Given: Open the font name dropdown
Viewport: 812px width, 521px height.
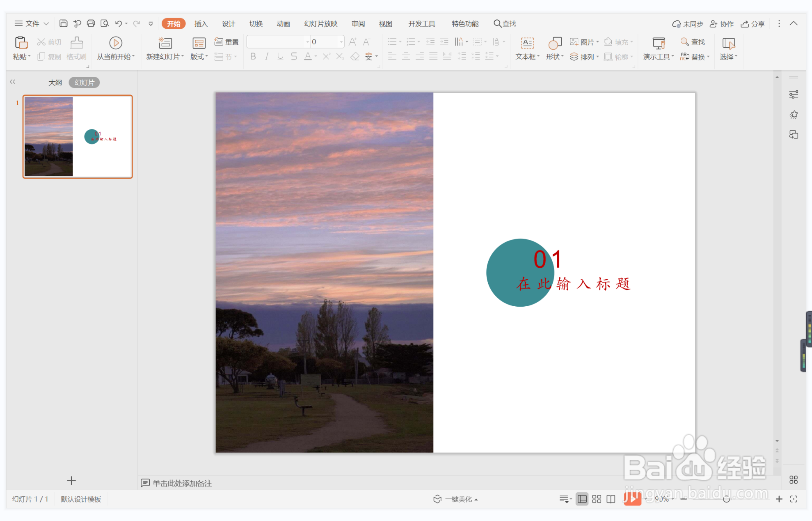Looking at the screenshot, I should click(x=307, y=42).
